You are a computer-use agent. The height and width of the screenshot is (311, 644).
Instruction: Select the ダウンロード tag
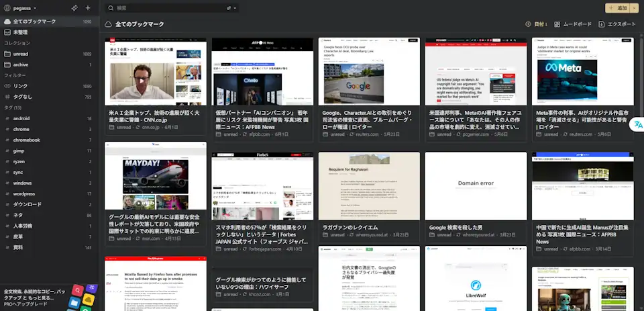click(x=49, y=204)
